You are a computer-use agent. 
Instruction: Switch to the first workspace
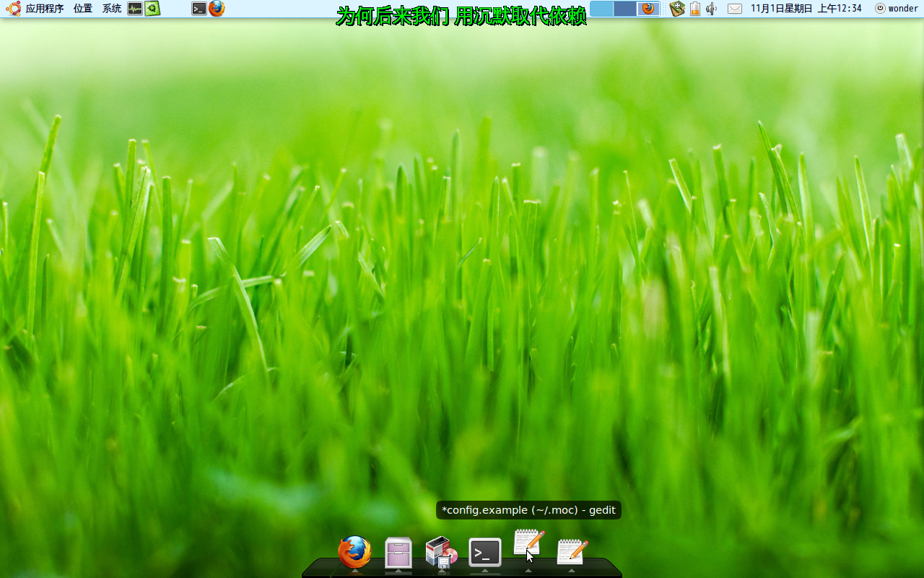coord(602,9)
